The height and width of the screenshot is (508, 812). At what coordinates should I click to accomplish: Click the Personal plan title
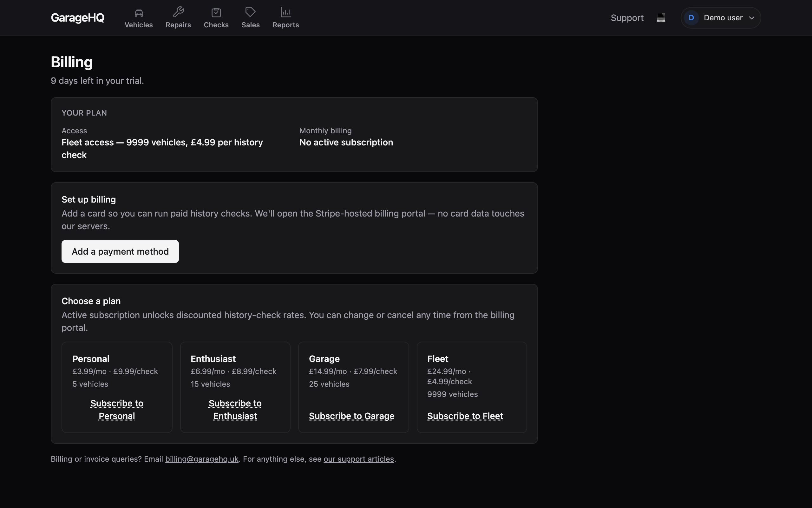click(91, 359)
